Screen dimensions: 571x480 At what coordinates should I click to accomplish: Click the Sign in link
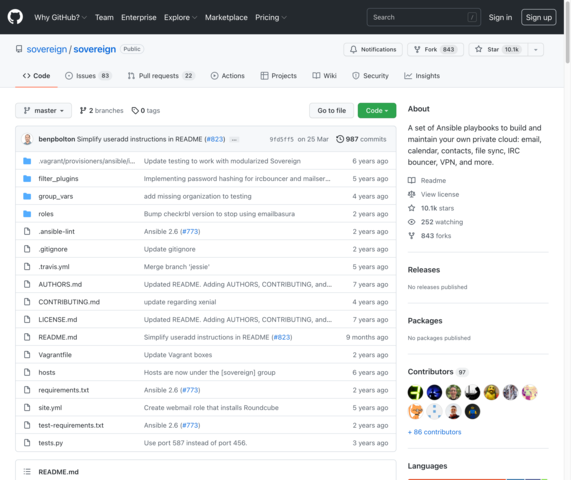(x=500, y=17)
